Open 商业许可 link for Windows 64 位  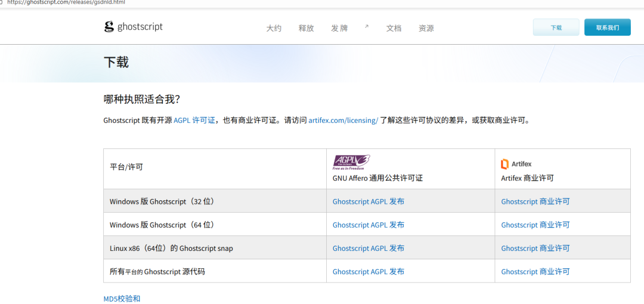pos(535,225)
